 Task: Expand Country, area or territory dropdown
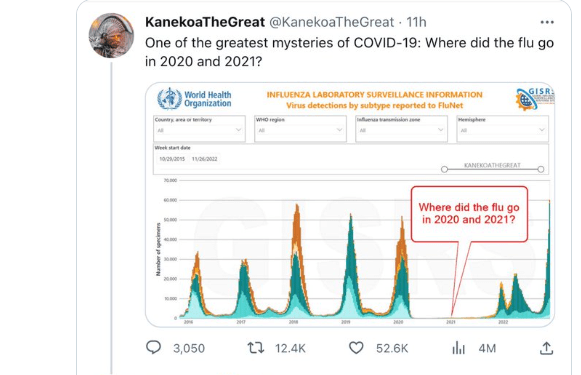pos(199,129)
